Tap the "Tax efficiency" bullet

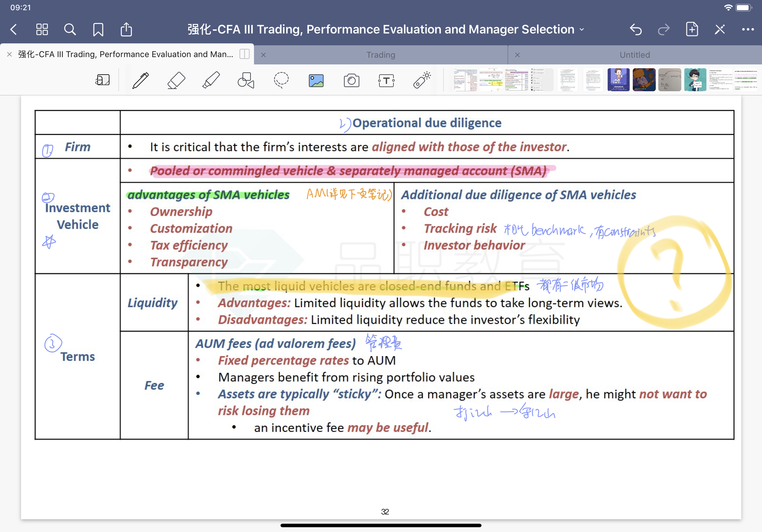(x=189, y=246)
